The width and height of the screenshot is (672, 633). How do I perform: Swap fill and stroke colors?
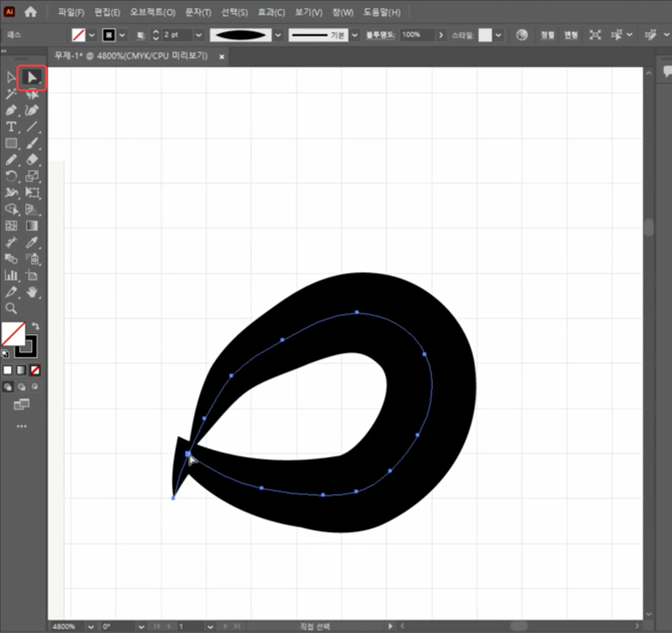[35, 326]
